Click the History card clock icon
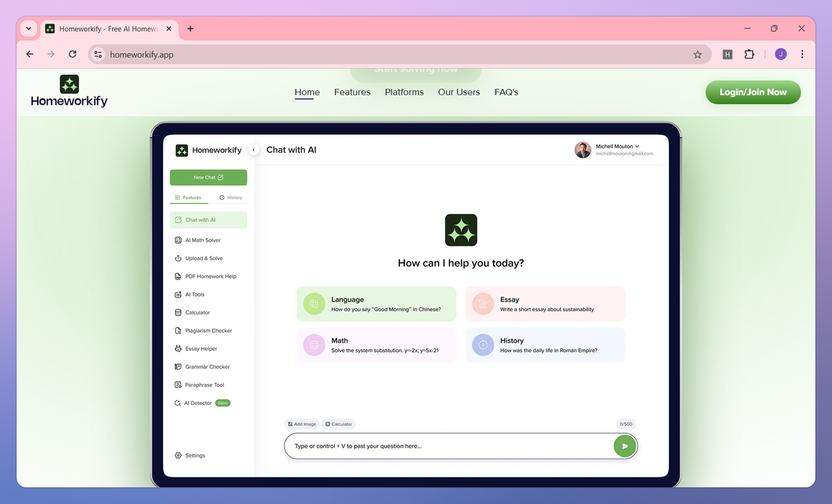 (483, 345)
